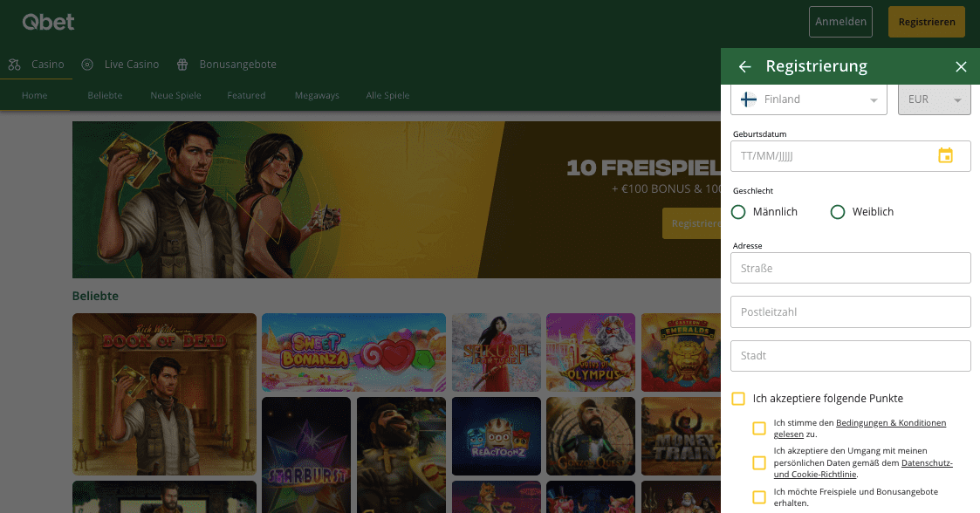Open the birthdate calendar picker icon
Image resolution: width=980 pixels, height=513 pixels.
point(946,155)
